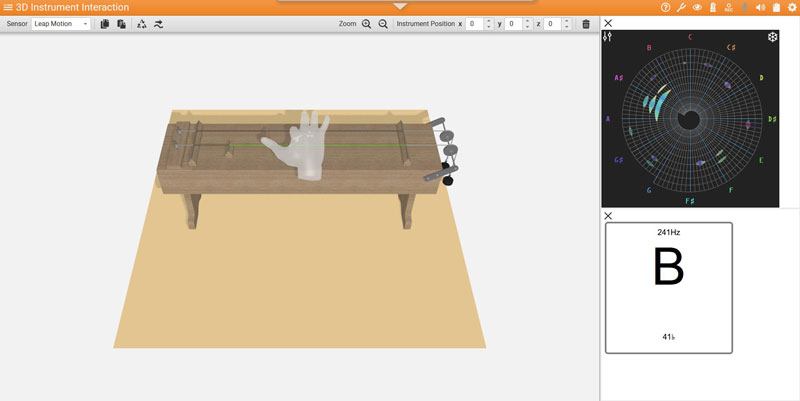Click the note label G♯ on the spiral
800x401 pixels.
point(618,160)
